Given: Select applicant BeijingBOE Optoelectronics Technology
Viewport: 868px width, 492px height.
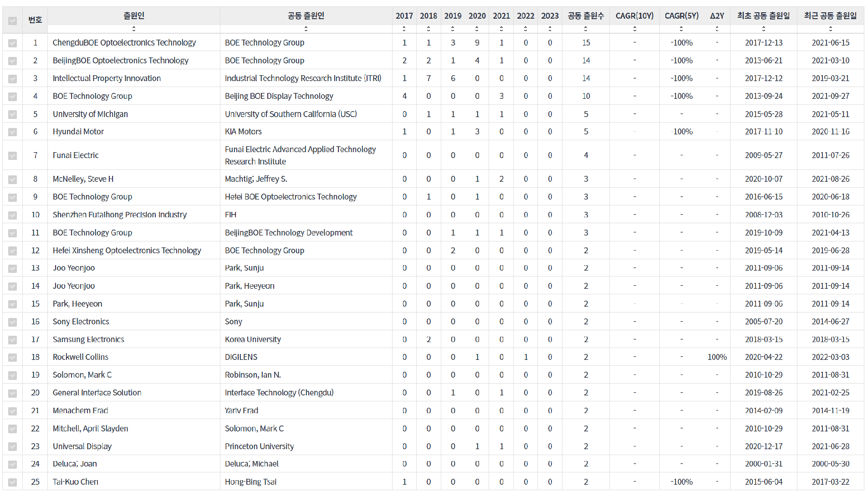Looking at the screenshot, I should click(121, 60).
